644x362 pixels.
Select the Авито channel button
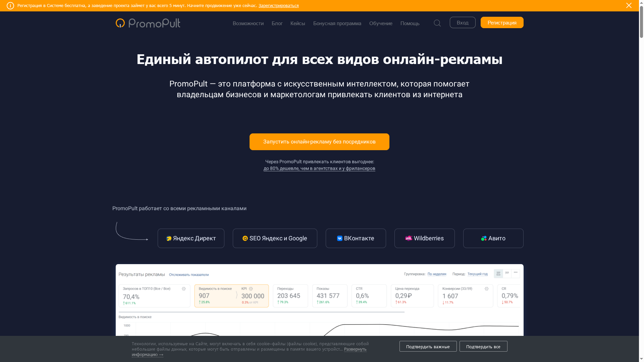[493, 238]
